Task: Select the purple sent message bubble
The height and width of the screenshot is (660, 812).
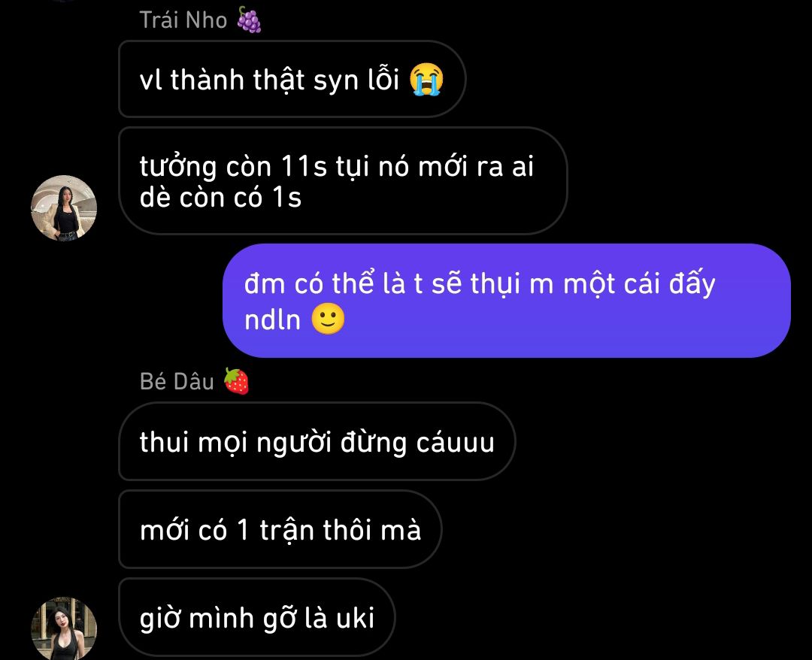Action: tap(507, 300)
